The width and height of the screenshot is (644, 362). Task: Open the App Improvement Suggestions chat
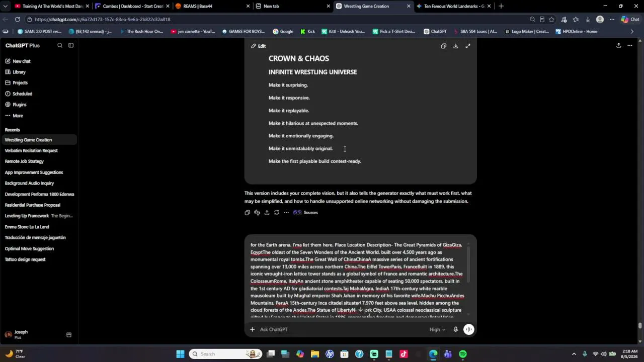click(x=34, y=172)
